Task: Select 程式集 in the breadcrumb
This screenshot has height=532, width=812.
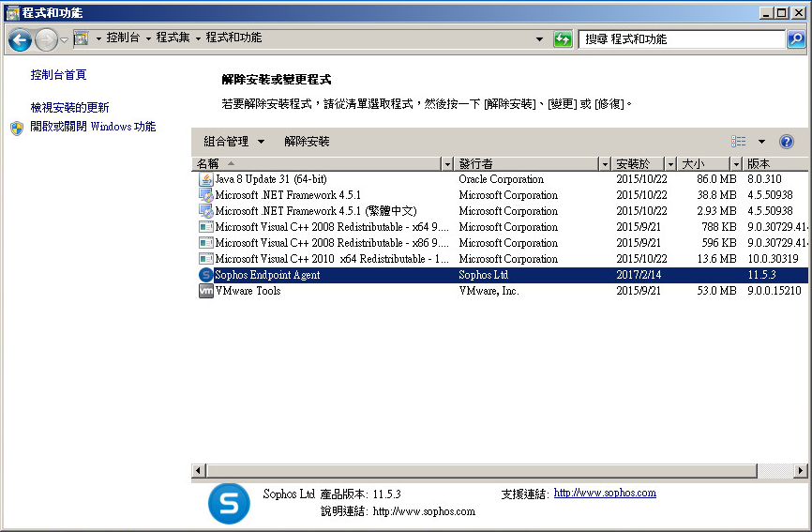Action: click(173, 38)
